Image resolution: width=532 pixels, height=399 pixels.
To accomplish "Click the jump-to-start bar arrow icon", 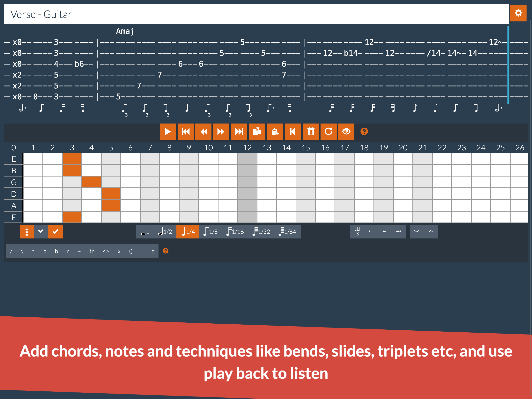I will pyautogui.click(x=293, y=132).
